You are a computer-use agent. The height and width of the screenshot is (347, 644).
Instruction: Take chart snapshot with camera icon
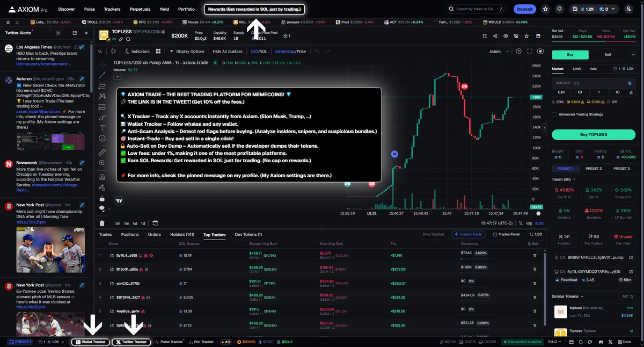click(x=540, y=52)
